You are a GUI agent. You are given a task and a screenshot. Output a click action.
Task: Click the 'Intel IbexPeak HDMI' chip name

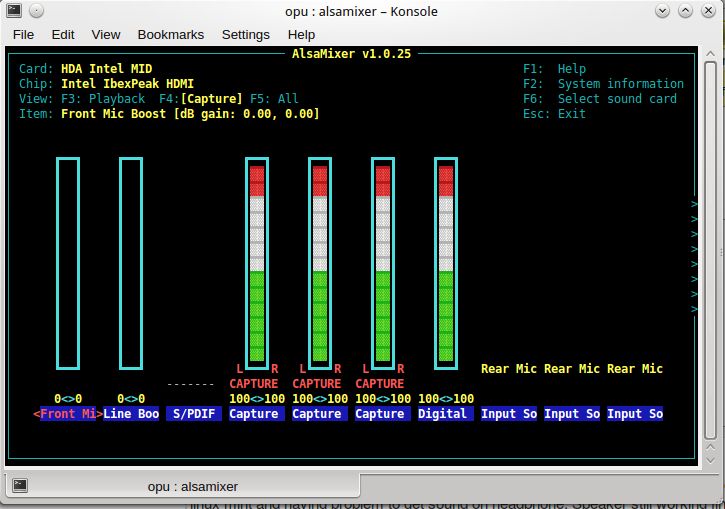coord(127,84)
